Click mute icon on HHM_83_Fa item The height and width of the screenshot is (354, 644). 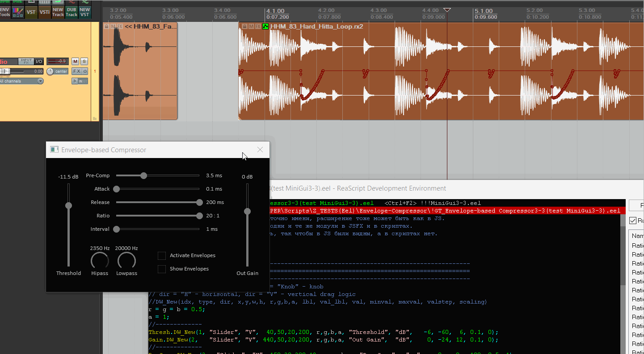tap(113, 26)
